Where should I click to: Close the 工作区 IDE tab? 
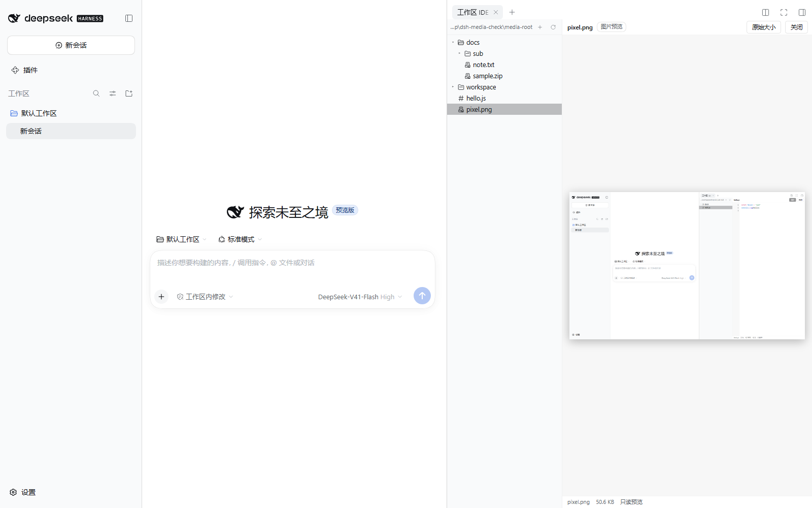(x=496, y=12)
